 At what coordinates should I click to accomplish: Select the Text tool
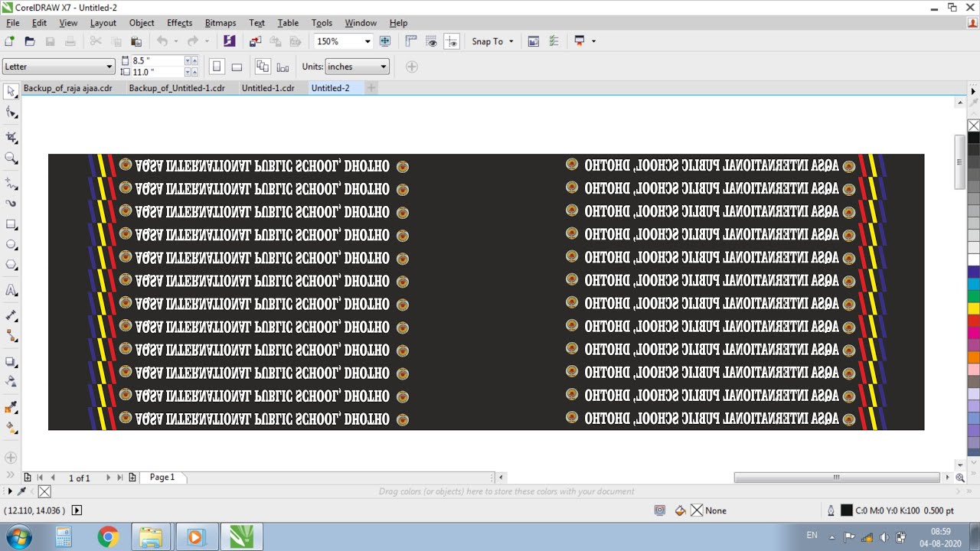(x=11, y=291)
